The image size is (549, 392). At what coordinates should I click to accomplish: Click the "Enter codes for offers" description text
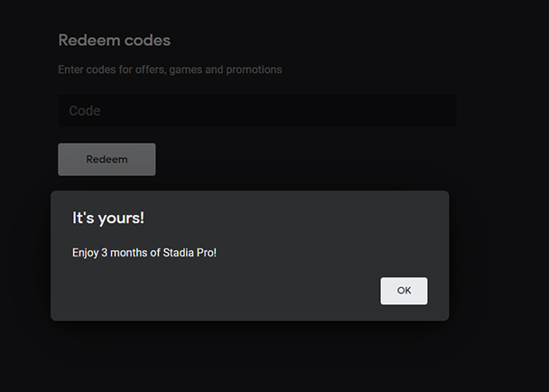[x=170, y=70]
